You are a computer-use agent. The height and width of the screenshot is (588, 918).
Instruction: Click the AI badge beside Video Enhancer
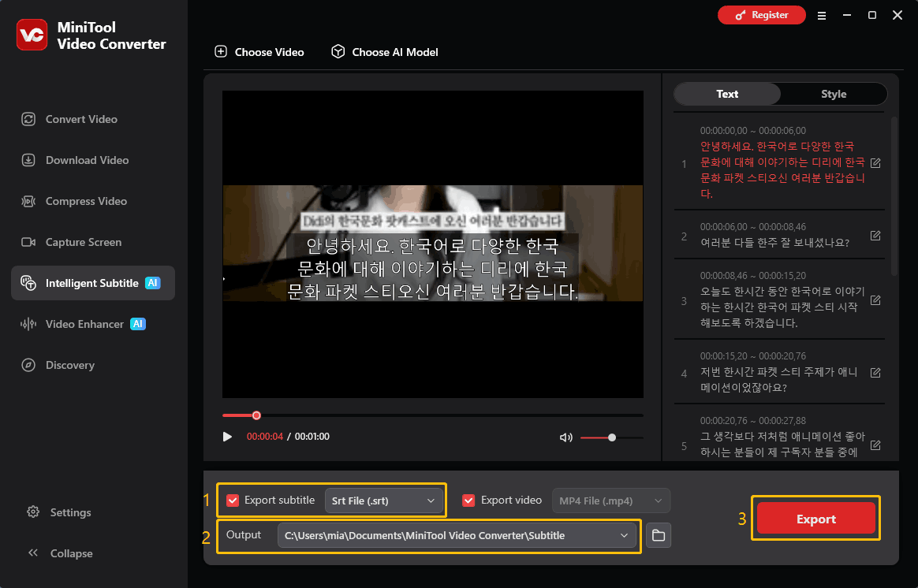click(138, 323)
